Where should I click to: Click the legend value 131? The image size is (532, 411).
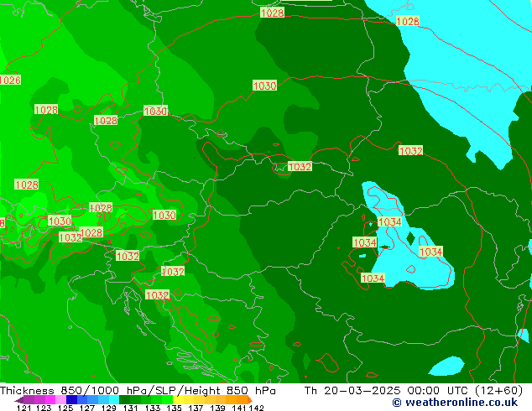[131, 408]
